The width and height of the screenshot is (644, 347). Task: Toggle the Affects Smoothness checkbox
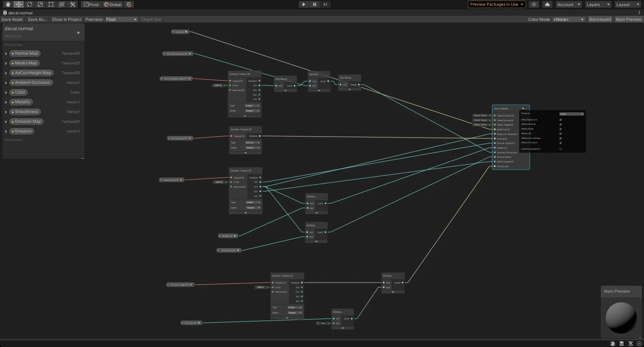pyautogui.click(x=560, y=138)
